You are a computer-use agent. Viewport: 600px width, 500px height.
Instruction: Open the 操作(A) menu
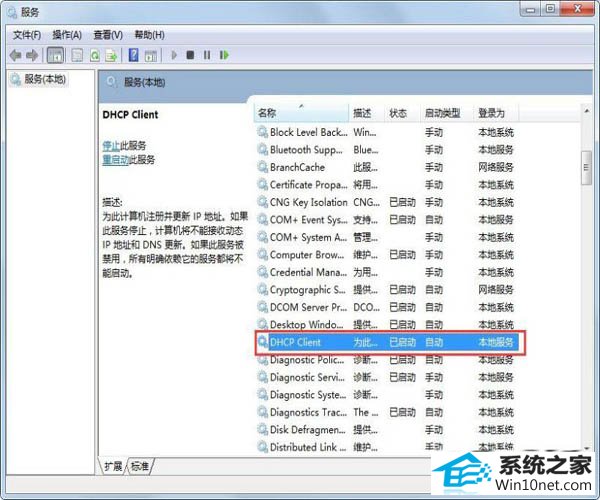click(x=67, y=35)
